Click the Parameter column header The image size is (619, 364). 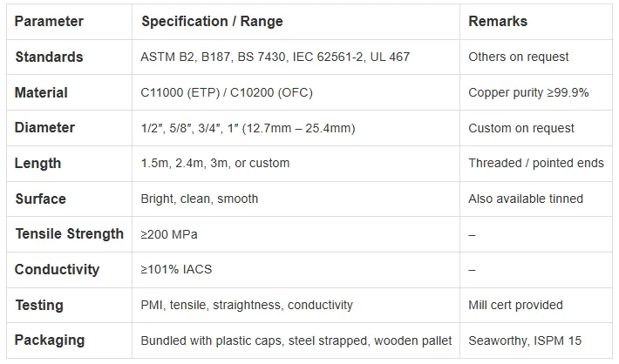click(49, 21)
